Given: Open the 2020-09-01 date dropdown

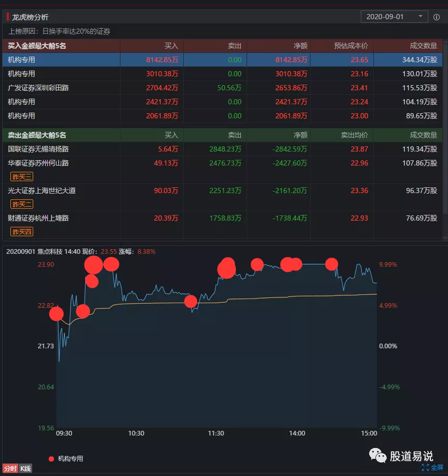Looking at the screenshot, I should coord(394,17).
